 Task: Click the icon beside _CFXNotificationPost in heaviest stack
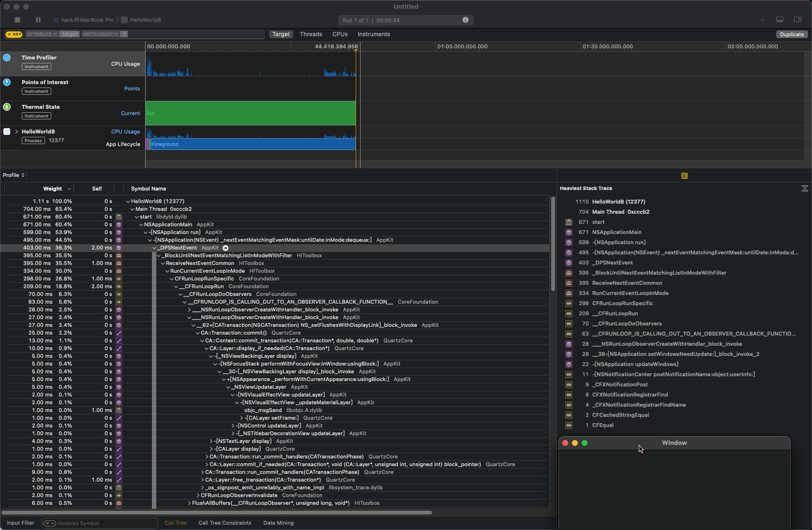(x=569, y=385)
